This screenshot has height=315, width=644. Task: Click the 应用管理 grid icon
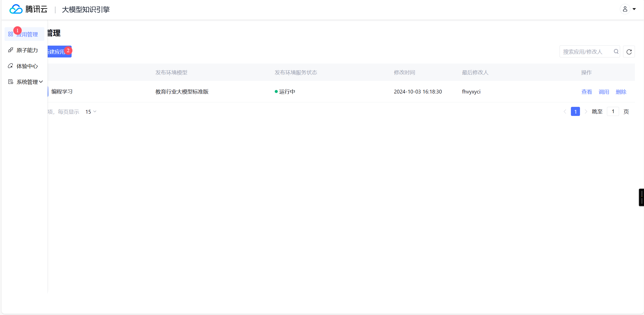tap(11, 34)
